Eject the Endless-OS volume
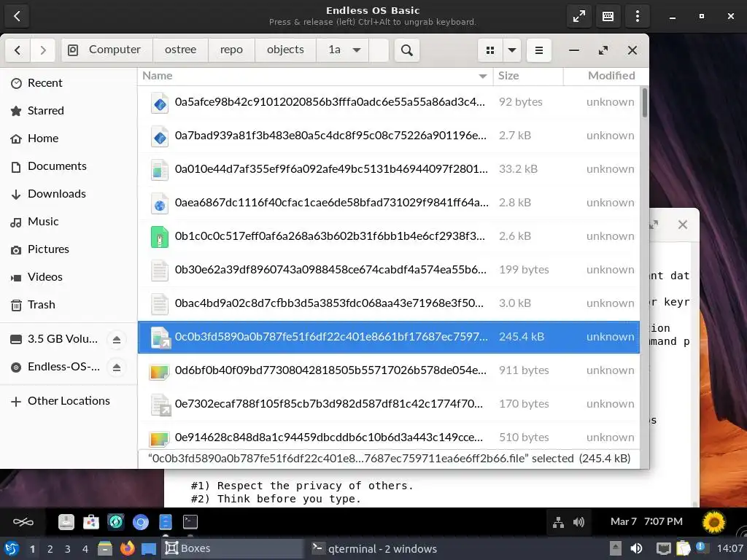The image size is (747, 560). (x=117, y=367)
